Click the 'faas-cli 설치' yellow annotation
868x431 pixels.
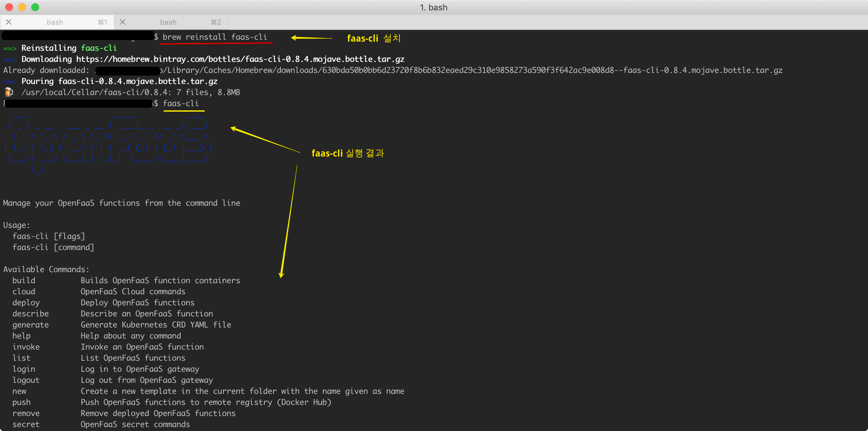click(374, 38)
